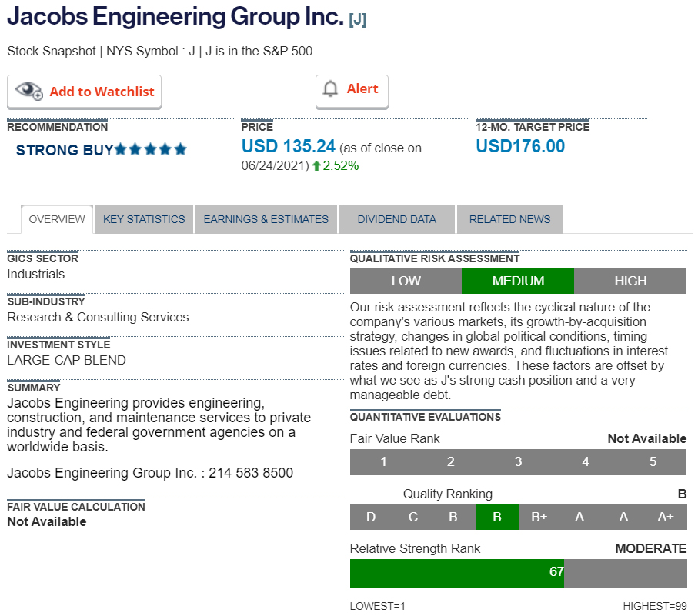This screenshot has height=616, width=698.
Task: Click the Add to Watchlist button
Action: 85,92
